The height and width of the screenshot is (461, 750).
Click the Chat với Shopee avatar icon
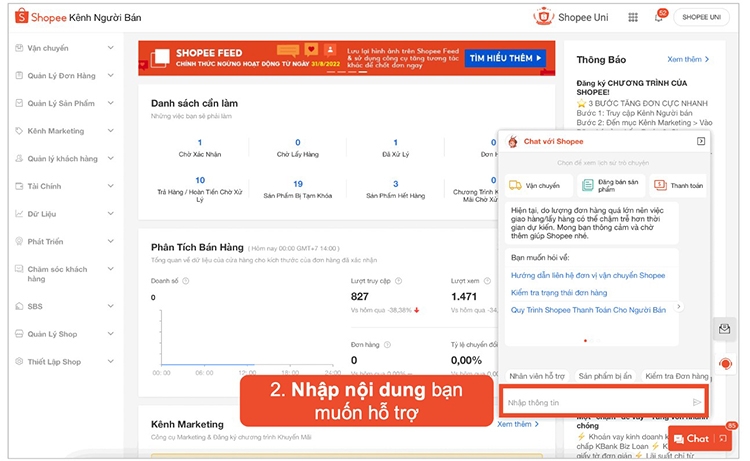(x=513, y=142)
